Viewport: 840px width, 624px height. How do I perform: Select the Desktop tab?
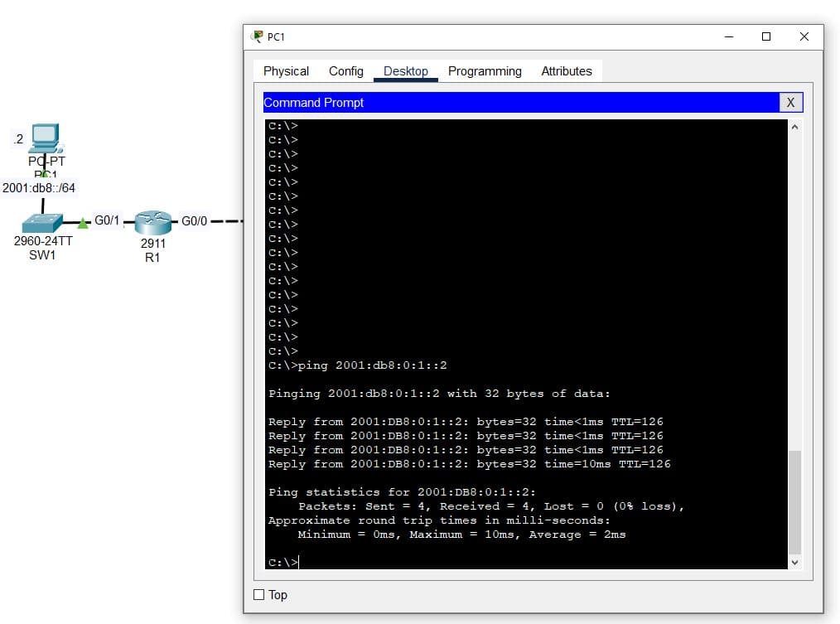[406, 71]
